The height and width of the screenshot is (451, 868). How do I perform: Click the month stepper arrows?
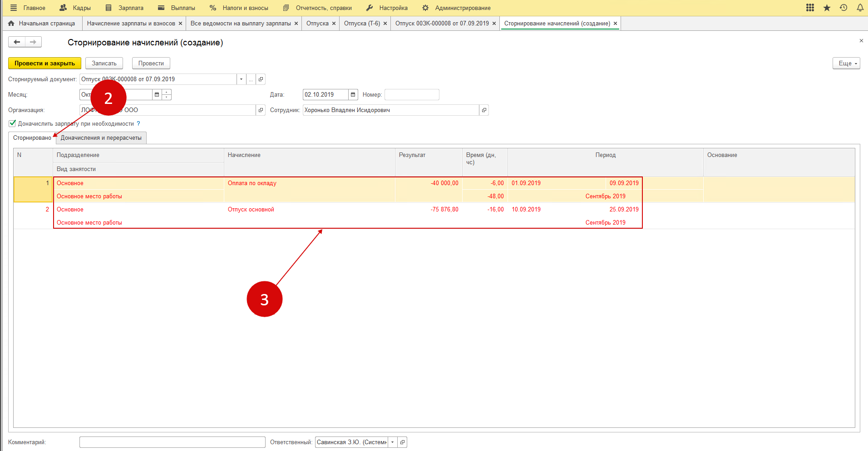click(x=167, y=94)
